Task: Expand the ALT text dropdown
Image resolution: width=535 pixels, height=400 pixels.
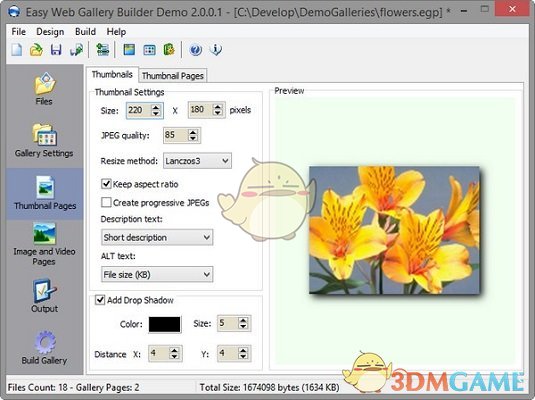Action: tap(157, 274)
